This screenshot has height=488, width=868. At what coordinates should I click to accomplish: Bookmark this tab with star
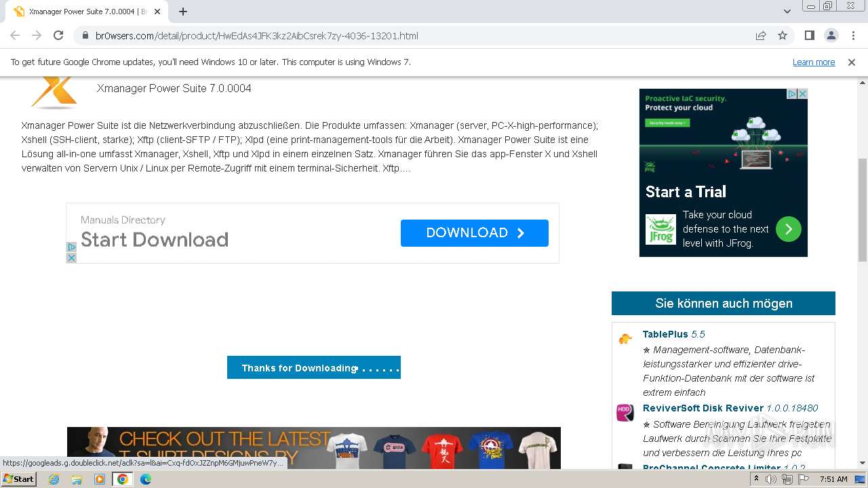(x=783, y=35)
